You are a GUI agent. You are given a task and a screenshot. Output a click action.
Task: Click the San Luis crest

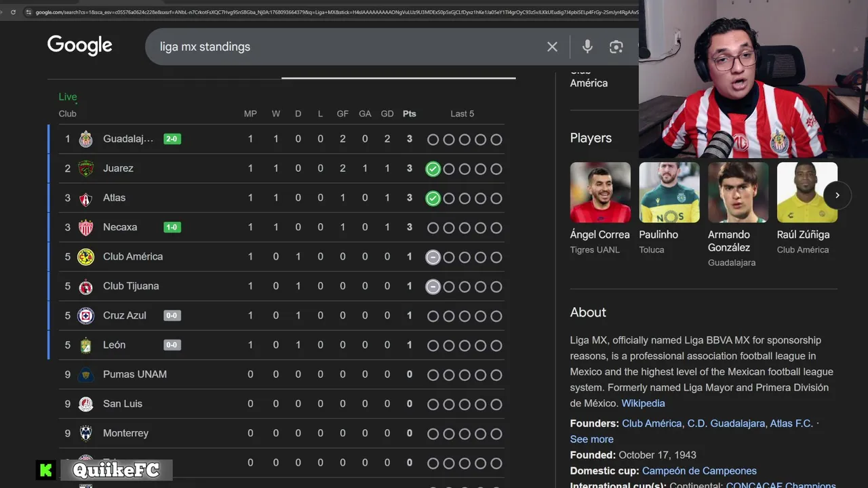(85, 404)
